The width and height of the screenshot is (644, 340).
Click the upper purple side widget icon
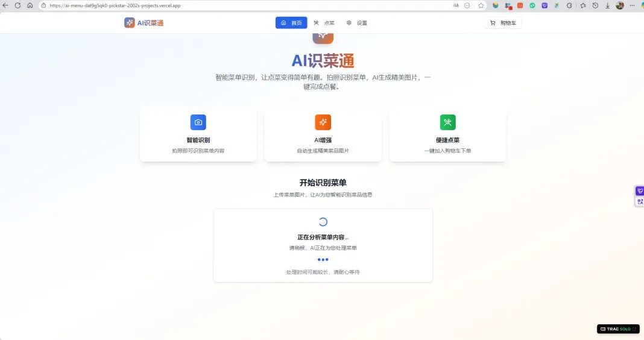click(x=640, y=191)
